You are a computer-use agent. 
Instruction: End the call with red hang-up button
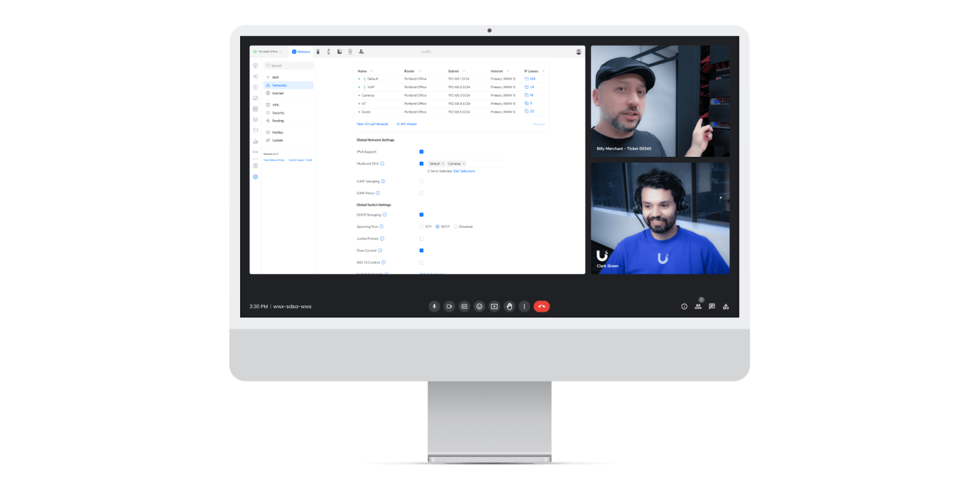click(541, 306)
